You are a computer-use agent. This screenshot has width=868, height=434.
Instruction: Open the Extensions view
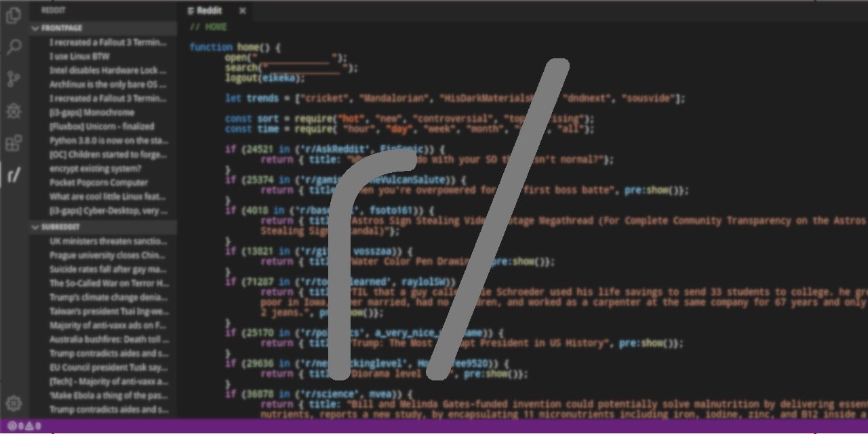[14, 142]
